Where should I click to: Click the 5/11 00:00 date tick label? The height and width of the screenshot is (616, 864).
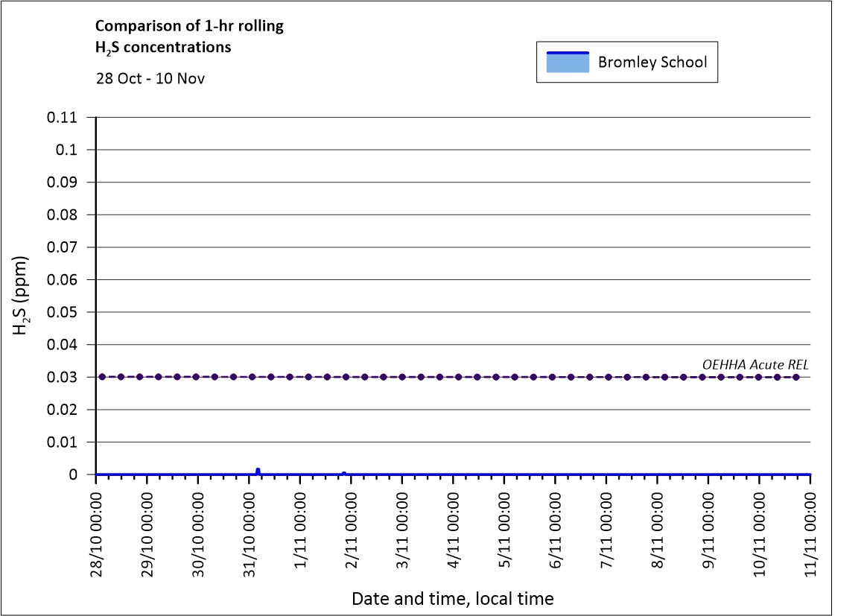tap(504, 530)
